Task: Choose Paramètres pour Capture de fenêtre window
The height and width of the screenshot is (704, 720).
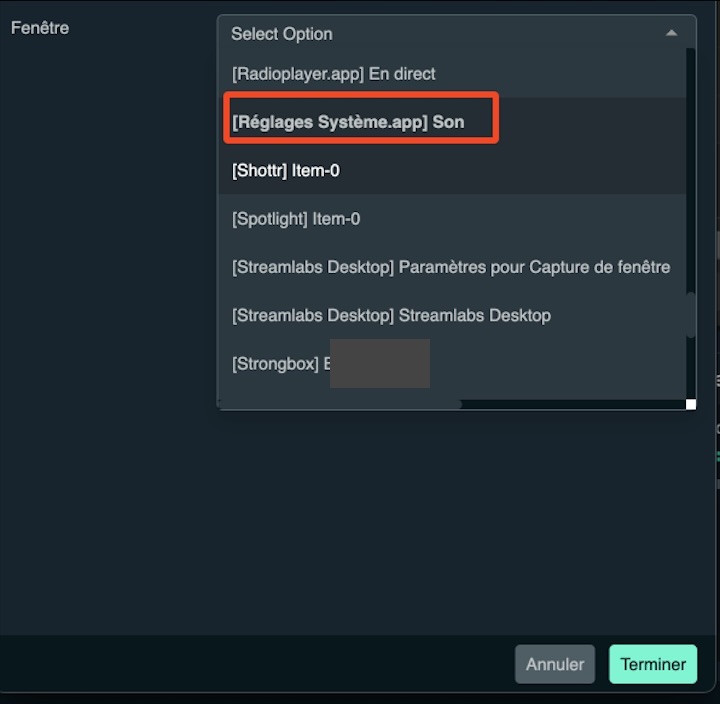Action: [x=451, y=267]
